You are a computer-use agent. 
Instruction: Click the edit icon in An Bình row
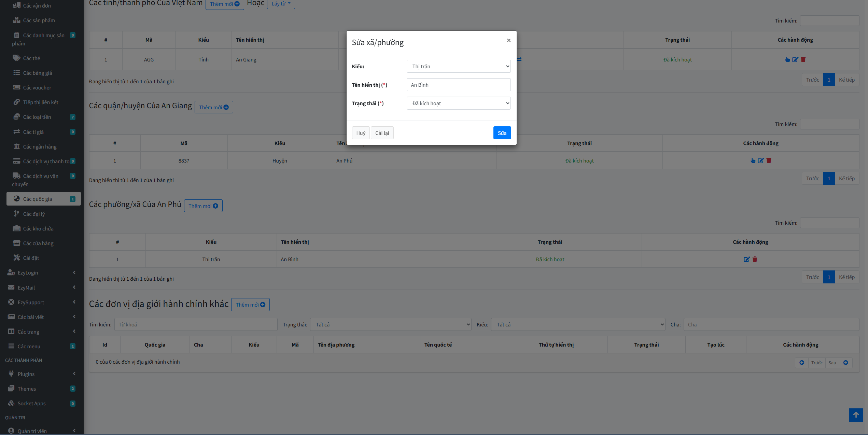tap(747, 259)
